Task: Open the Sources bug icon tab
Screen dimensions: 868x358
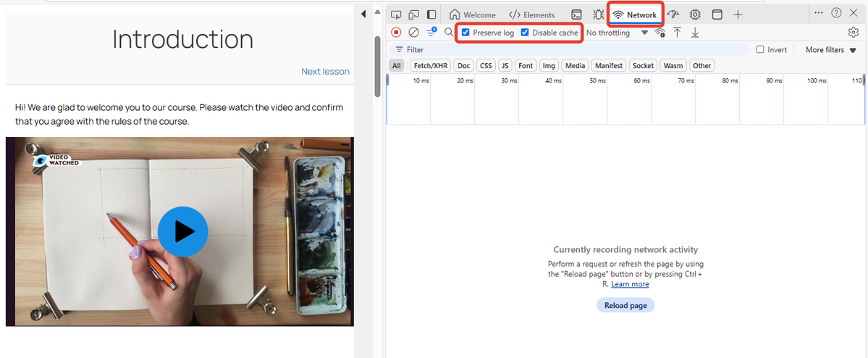Action: pyautogui.click(x=599, y=14)
